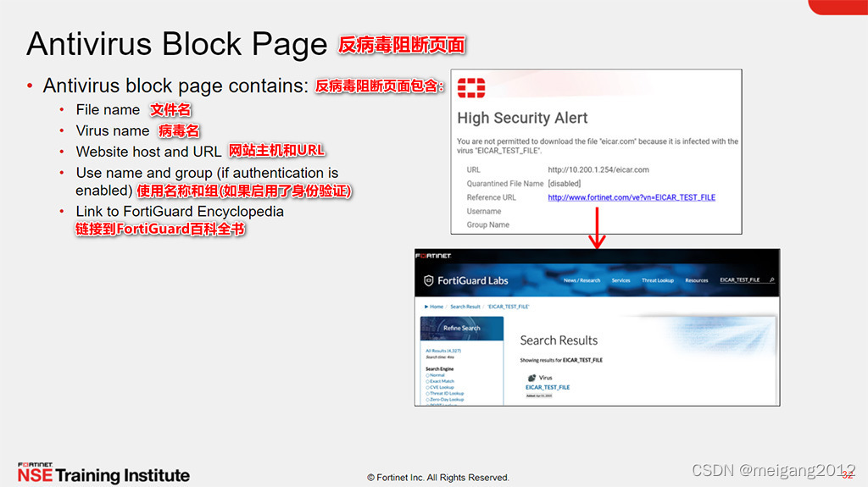Click the Refine Search panel header
This screenshot has width=868, height=487.
coord(462,328)
